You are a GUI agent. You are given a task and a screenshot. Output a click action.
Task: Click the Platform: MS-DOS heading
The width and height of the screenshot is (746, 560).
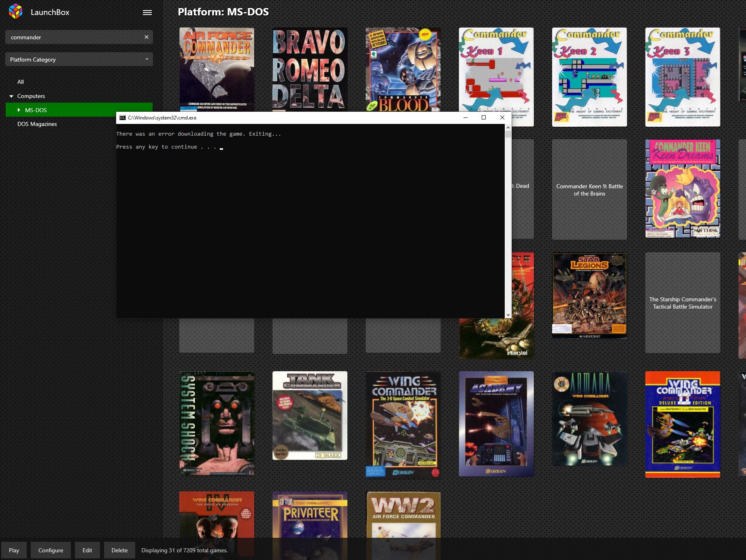(x=223, y=12)
